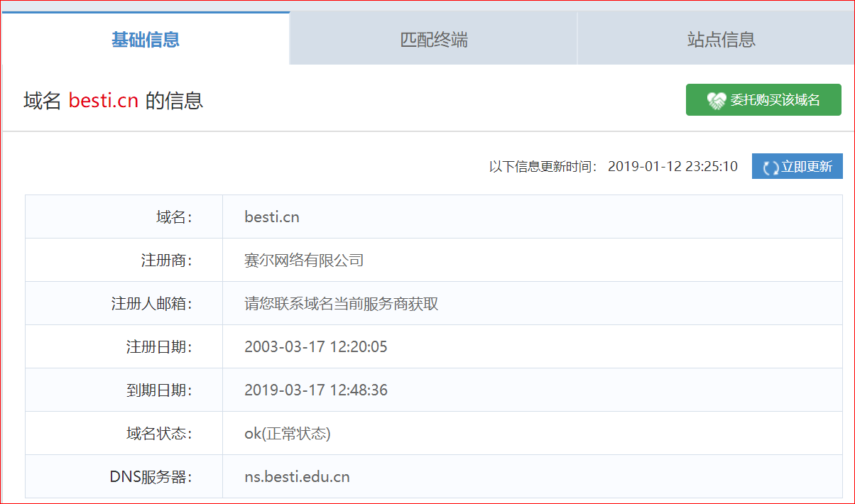Open the 站点信息 tab

[716, 38]
